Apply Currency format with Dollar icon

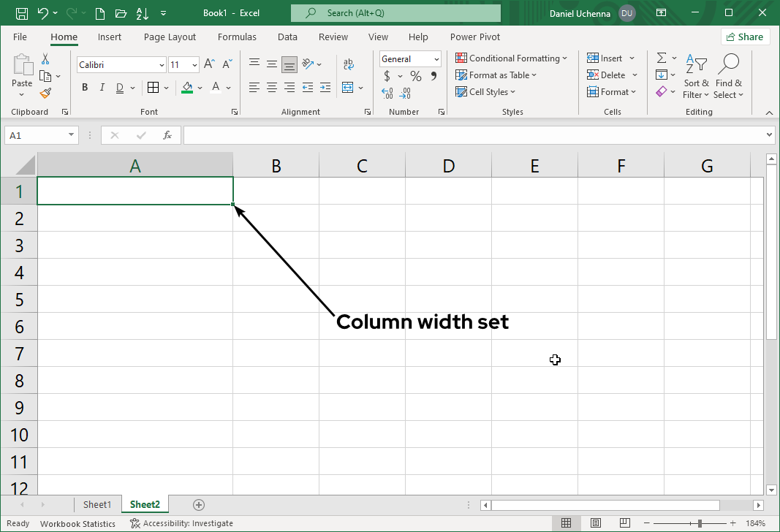[386, 75]
